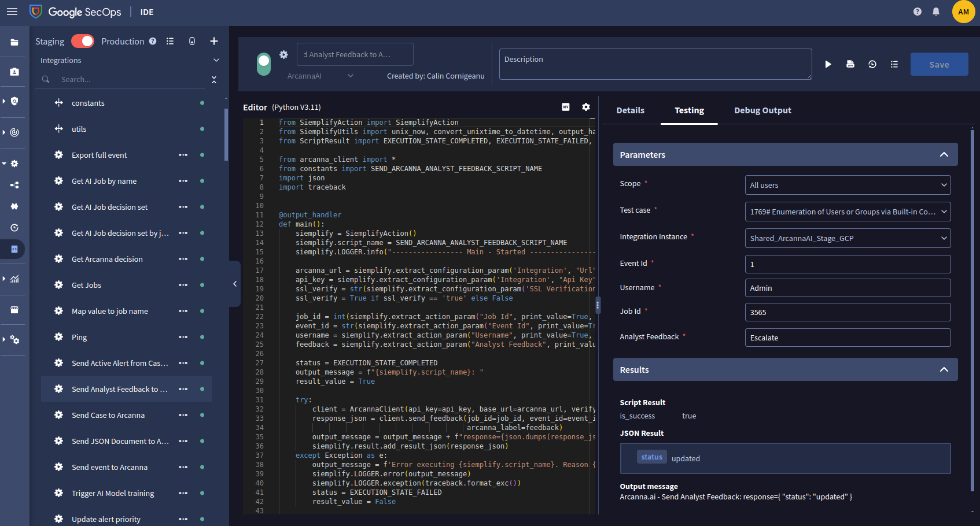Open options for Ping action
Image resolution: width=980 pixels, height=526 pixels.
(x=183, y=337)
